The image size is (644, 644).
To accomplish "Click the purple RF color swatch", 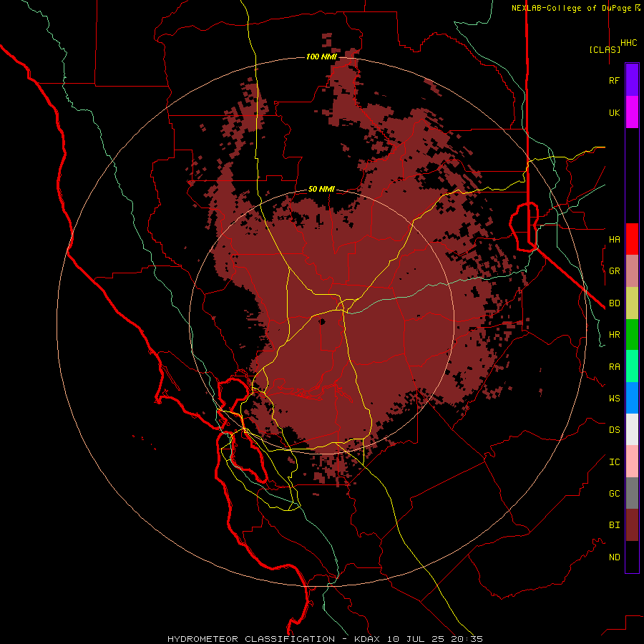I will click(632, 80).
